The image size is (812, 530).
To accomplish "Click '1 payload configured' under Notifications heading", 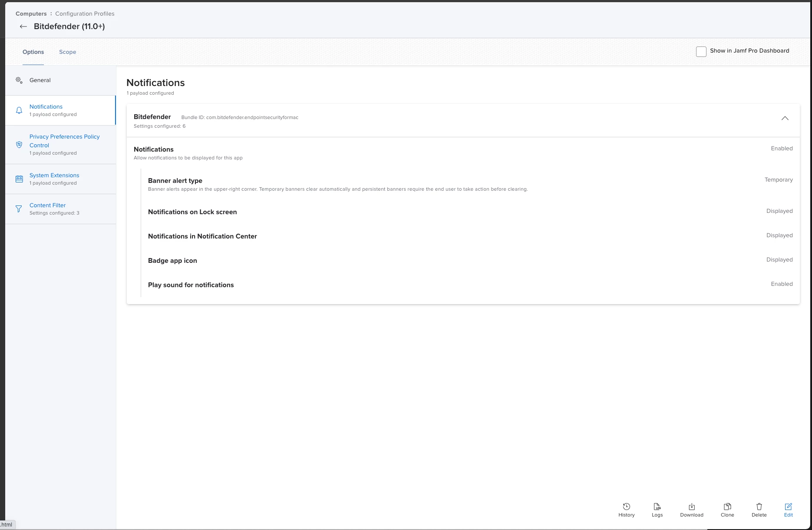I will [x=150, y=93].
